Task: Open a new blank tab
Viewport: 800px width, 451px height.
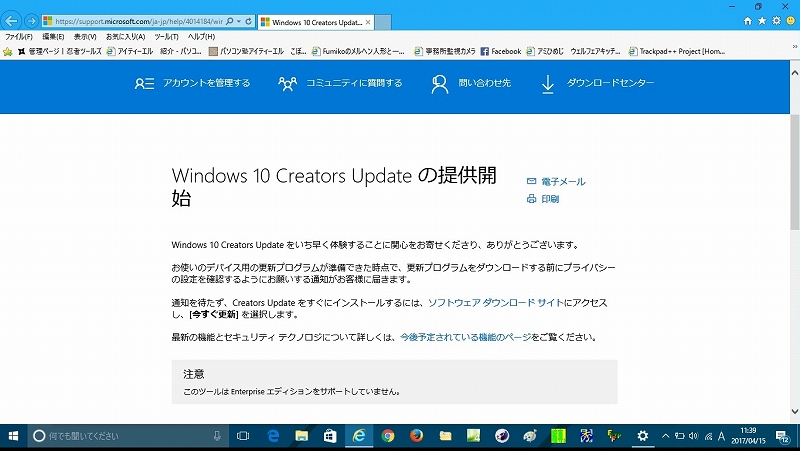Action: pyautogui.click(x=383, y=22)
